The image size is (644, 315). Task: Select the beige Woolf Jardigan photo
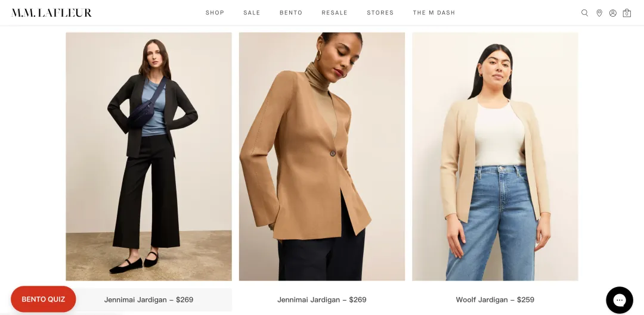495,157
